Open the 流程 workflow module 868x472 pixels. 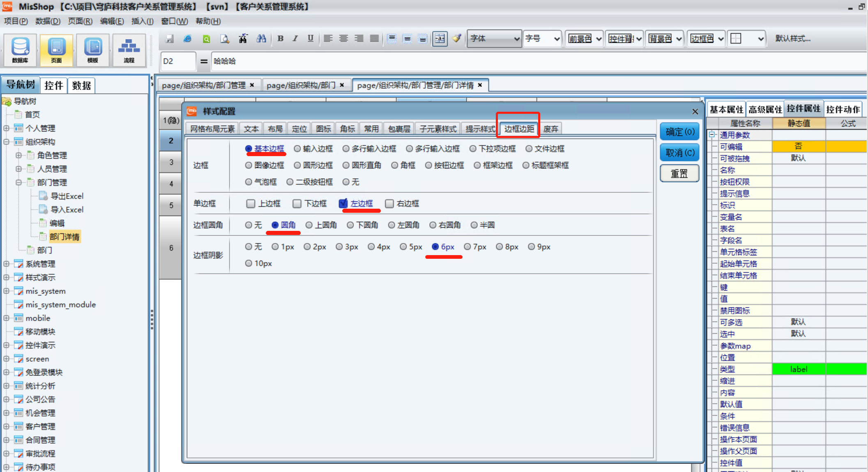click(129, 50)
